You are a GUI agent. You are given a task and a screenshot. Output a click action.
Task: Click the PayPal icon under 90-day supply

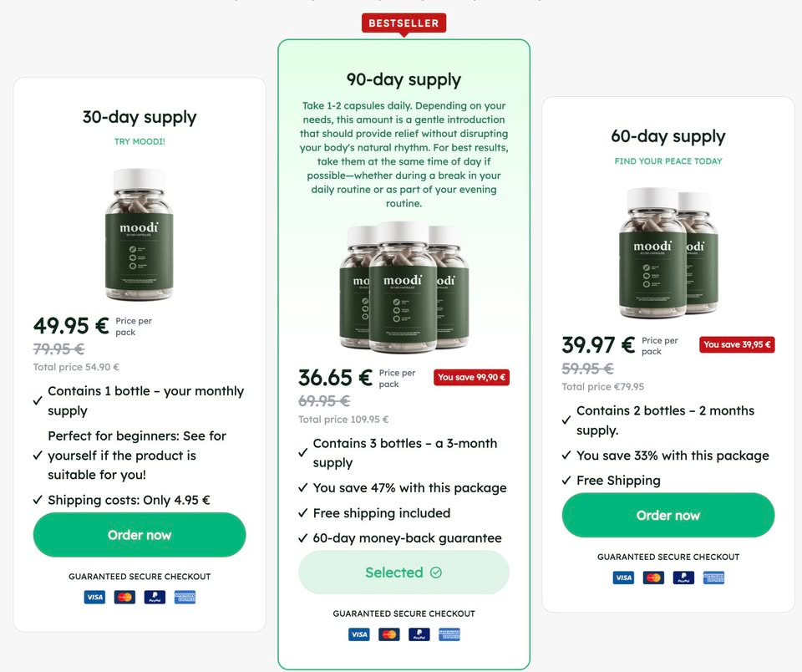point(419,634)
